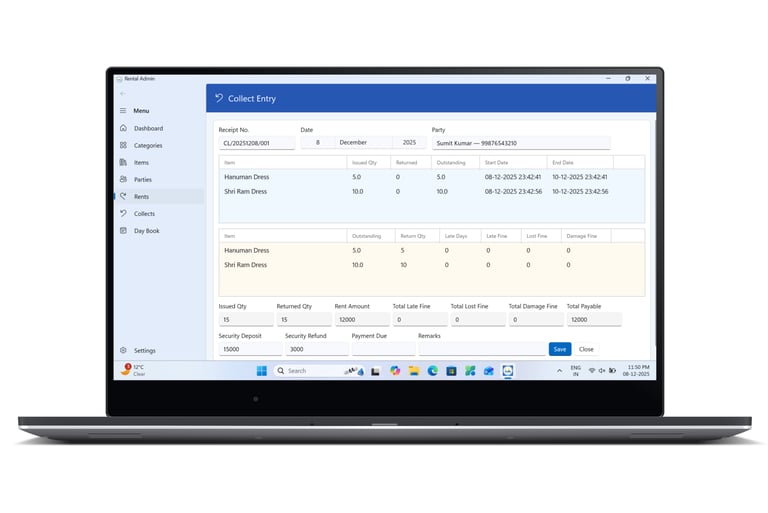Click the Rent Amount field
Image resolution: width=768 pixels, height=513 pixels.
tap(362, 319)
